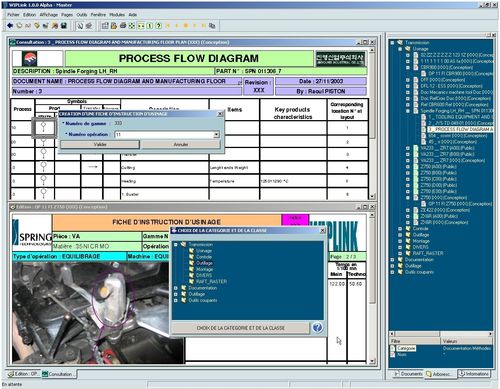Click the question mark toolbar icon
This screenshot has width=500, height=389.
point(159,26)
